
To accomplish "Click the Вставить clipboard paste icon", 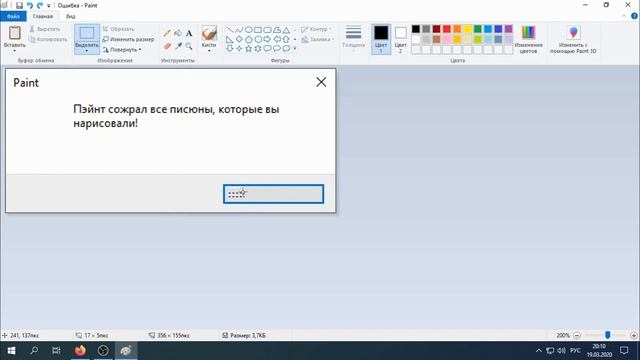I will tap(15, 33).
